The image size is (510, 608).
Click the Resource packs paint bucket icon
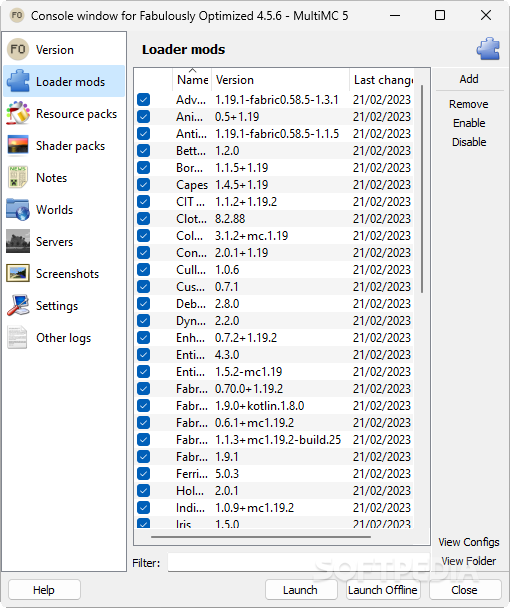[18, 113]
